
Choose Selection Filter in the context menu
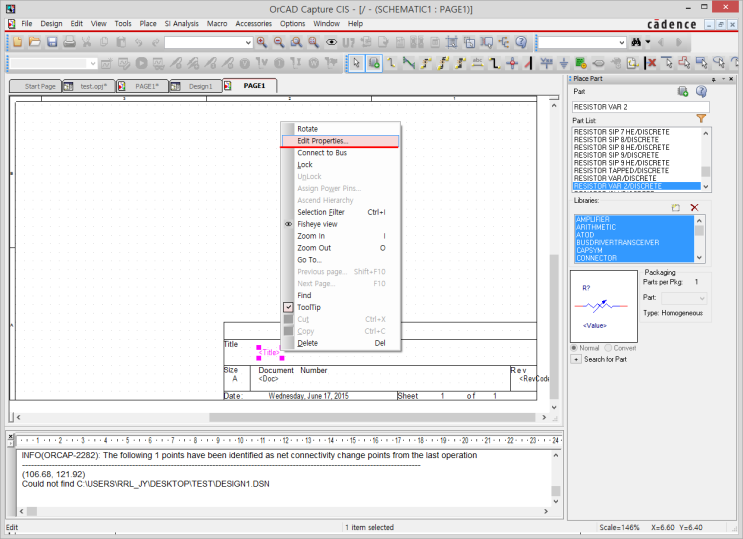[341, 212]
